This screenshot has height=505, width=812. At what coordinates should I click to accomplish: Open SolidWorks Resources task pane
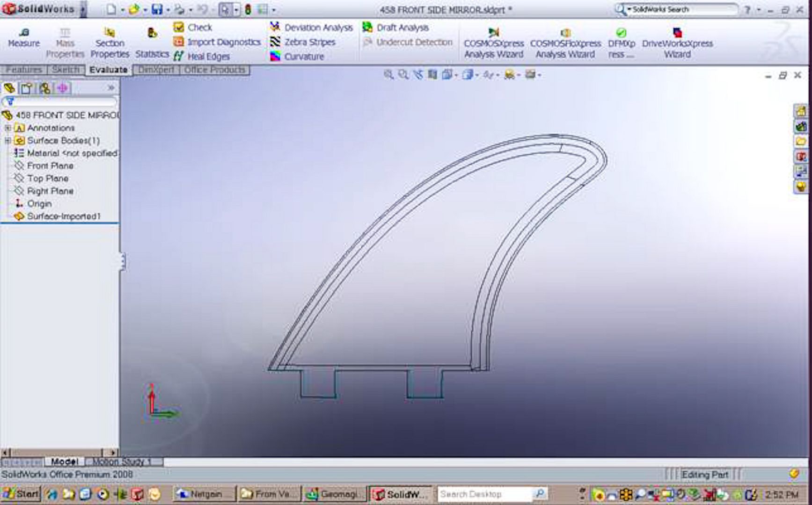(x=801, y=111)
